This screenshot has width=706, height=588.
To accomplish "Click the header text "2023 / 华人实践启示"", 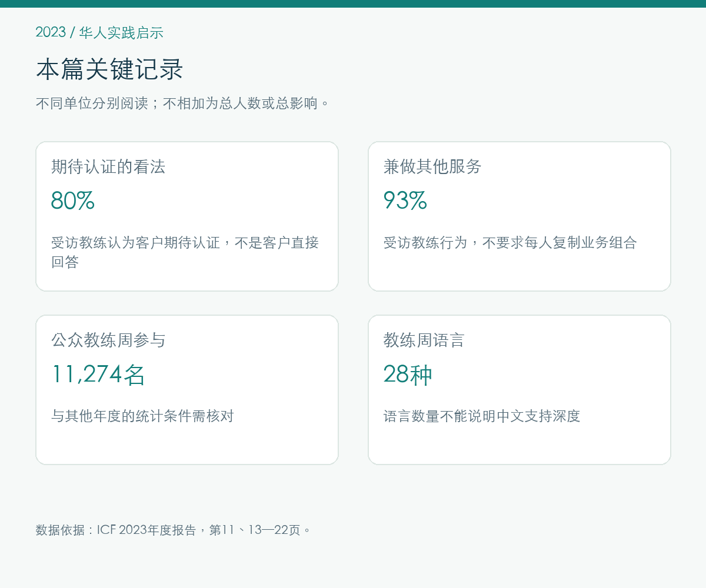I will 99,32.
